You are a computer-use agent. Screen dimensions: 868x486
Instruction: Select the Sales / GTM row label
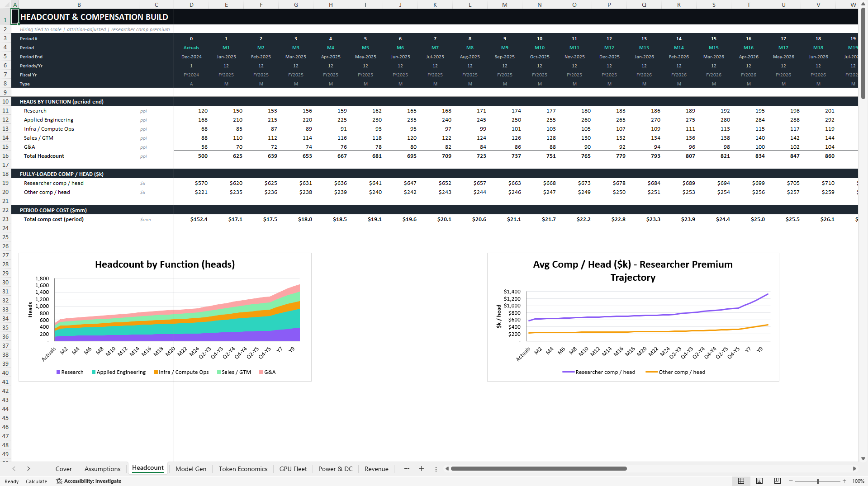pos(38,138)
